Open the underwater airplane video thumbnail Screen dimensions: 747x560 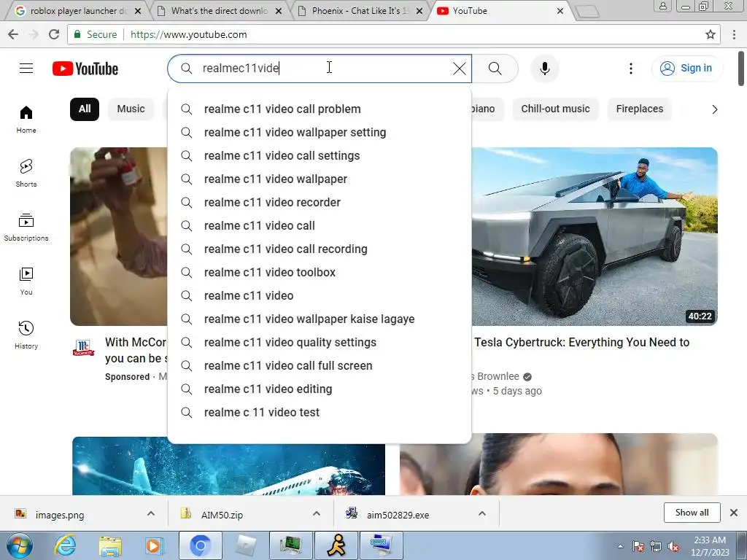click(x=228, y=470)
